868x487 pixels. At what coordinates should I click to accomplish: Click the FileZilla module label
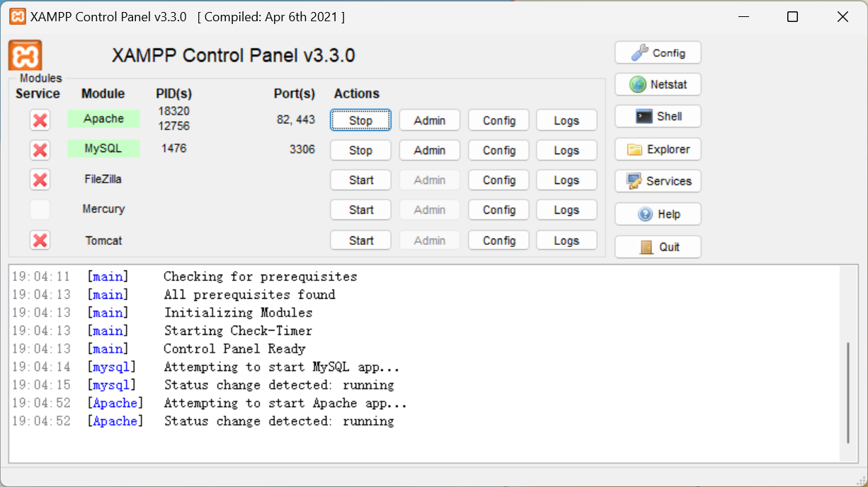[x=103, y=179]
